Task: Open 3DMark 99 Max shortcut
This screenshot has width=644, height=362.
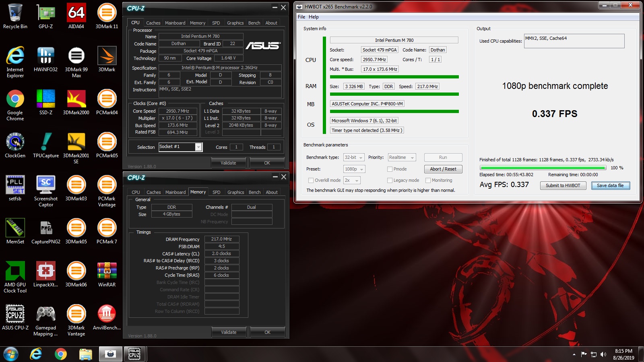Action: click(76, 62)
